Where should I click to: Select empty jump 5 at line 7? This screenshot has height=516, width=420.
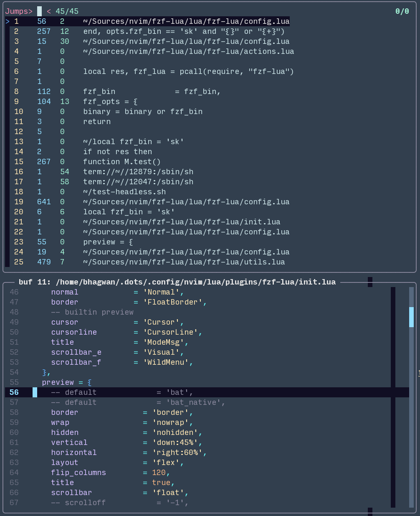coord(39,61)
